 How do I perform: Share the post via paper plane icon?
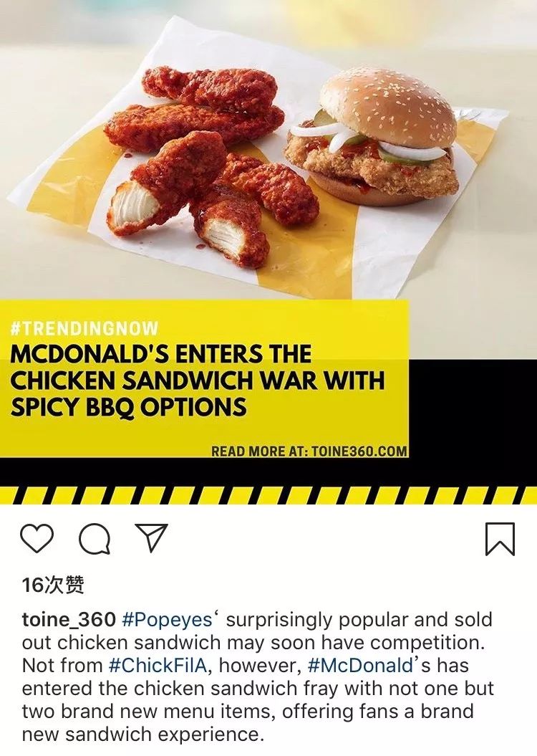pos(151,537)
